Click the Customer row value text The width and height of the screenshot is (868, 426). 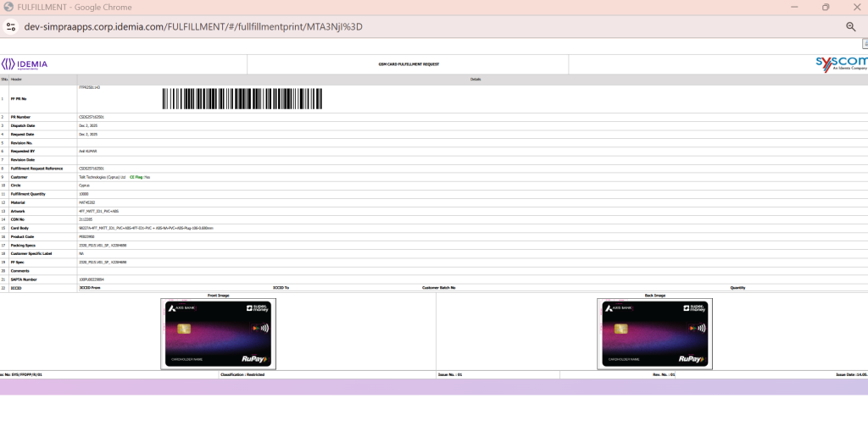point(102,177)
